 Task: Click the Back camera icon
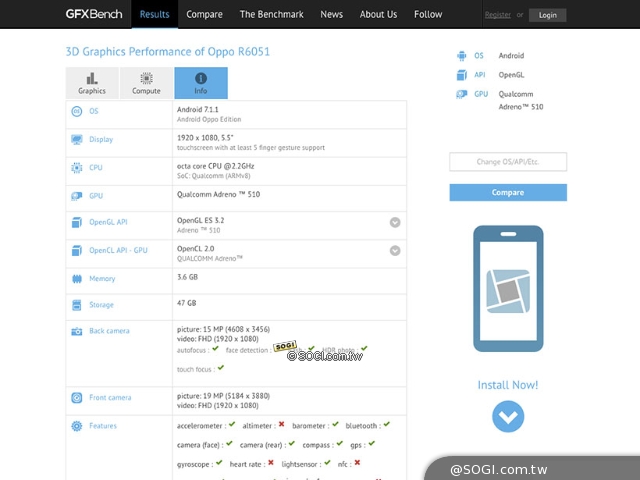coord(77,331)
